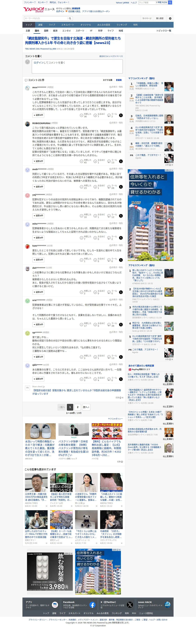Open the ランキング navigation tab
The height and width of the screenshot is (644, 196).
[x=122, y=25]
